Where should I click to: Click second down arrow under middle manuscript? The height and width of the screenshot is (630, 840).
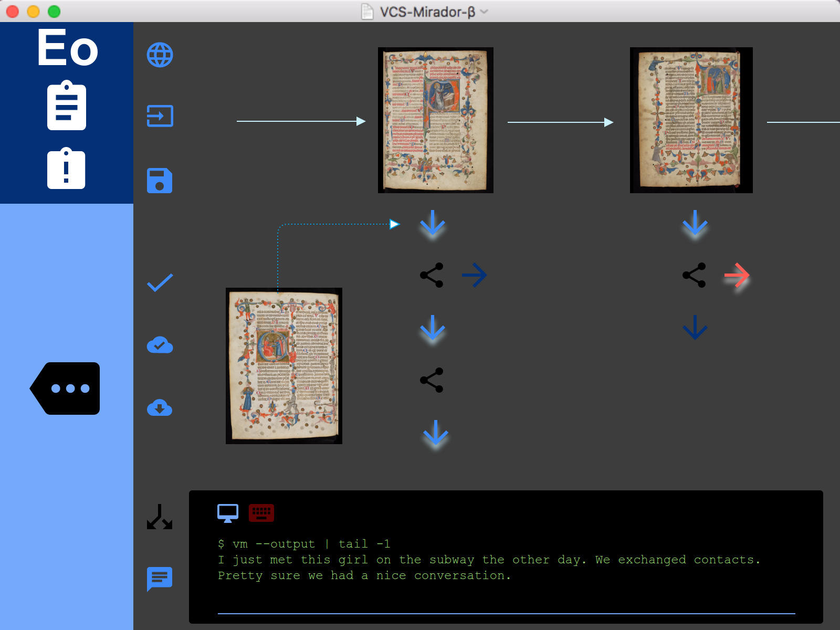coord(433,328)
